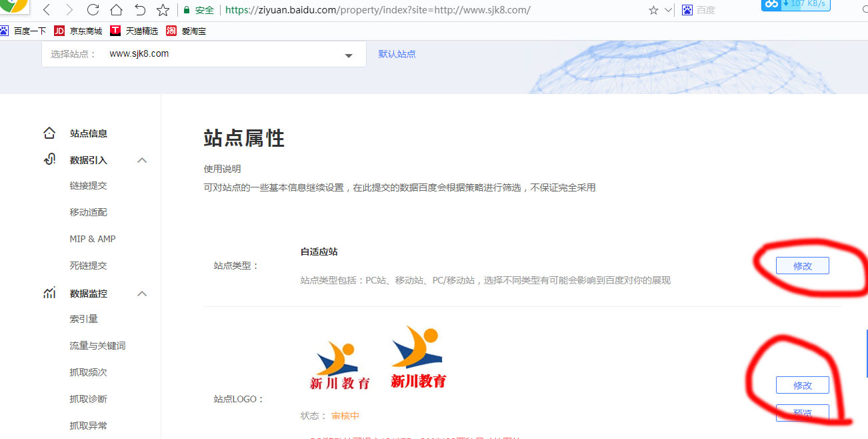
Task: Select the 站点信息 house icon in sidebar
Action: click(49, 133)
